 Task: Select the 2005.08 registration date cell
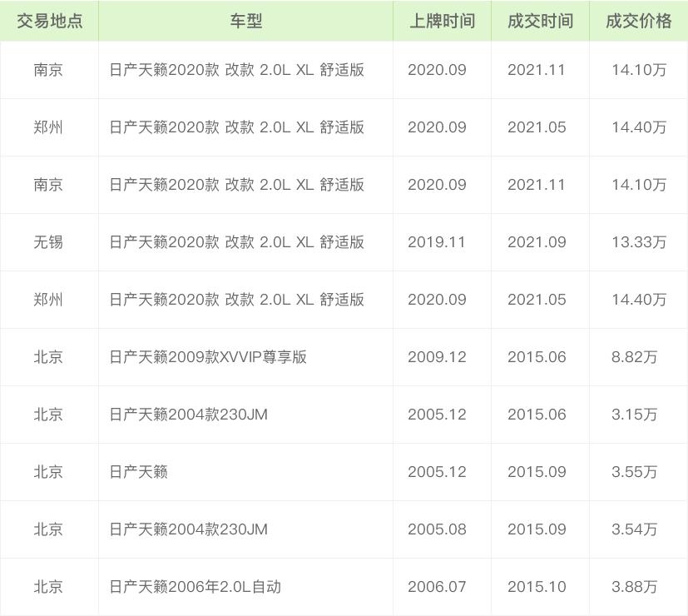click(437, 529)
